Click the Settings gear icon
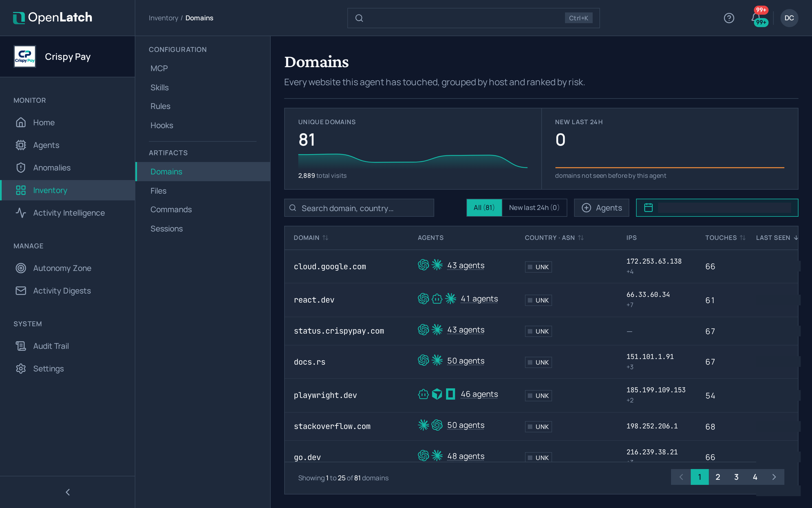The image size is (812, 508). (21, 368)
